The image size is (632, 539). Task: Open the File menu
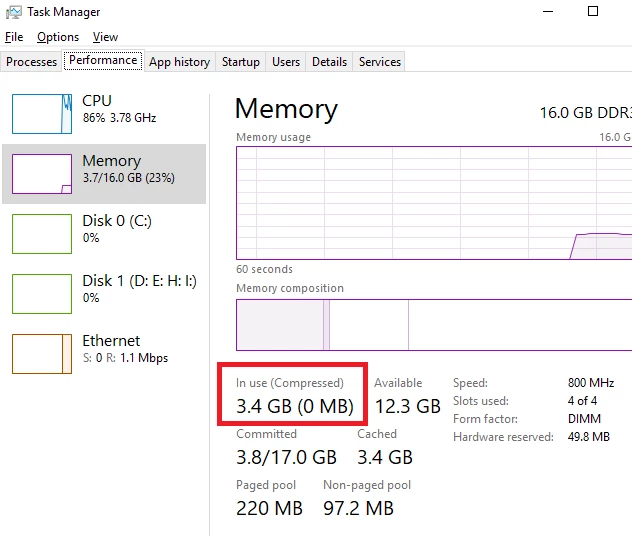coord(14,37)
